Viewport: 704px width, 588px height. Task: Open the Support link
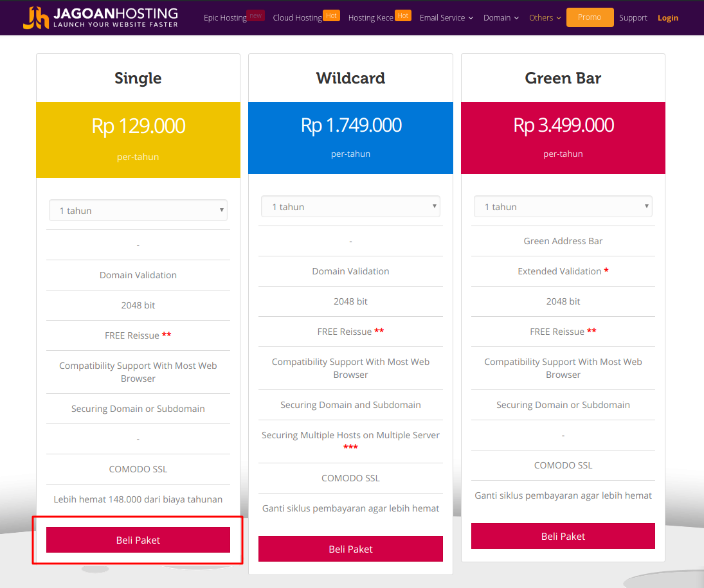click(633, 18)
